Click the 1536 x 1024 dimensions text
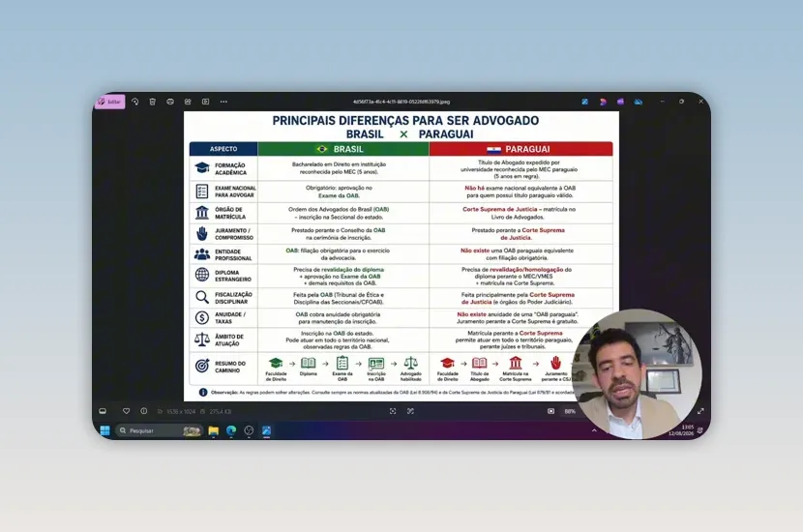This screenshot has height=532, width=803. click(181, 412)
